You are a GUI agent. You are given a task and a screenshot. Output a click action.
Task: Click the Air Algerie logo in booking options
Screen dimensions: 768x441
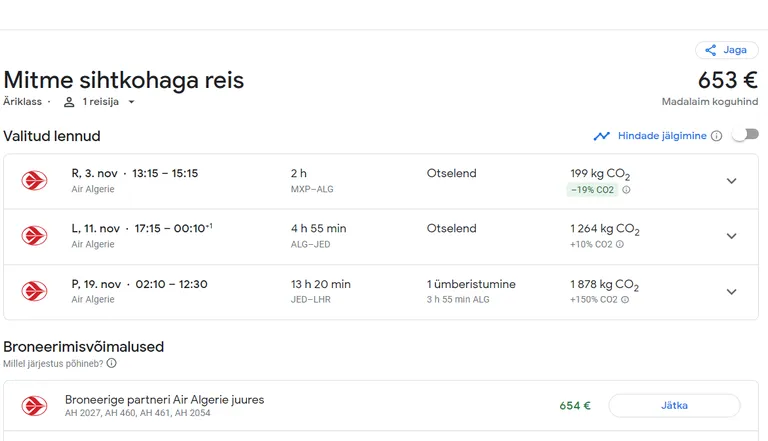tap(34, 406)
